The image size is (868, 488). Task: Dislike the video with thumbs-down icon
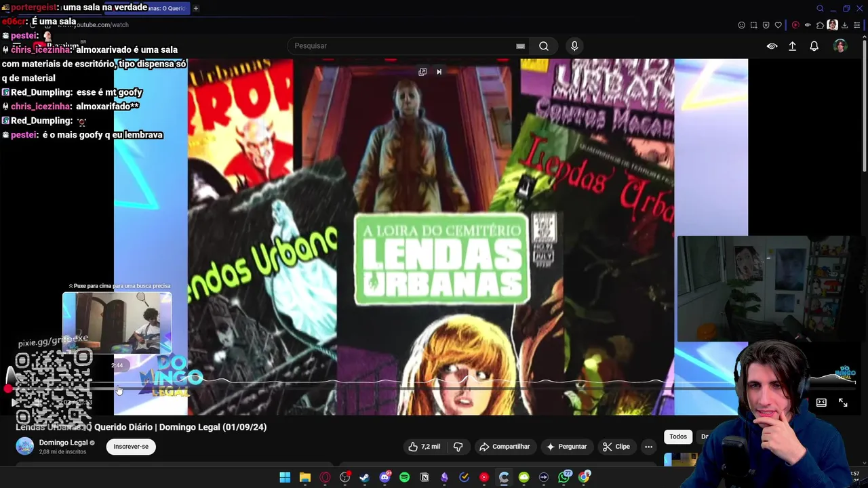click(x=458, y=447)
